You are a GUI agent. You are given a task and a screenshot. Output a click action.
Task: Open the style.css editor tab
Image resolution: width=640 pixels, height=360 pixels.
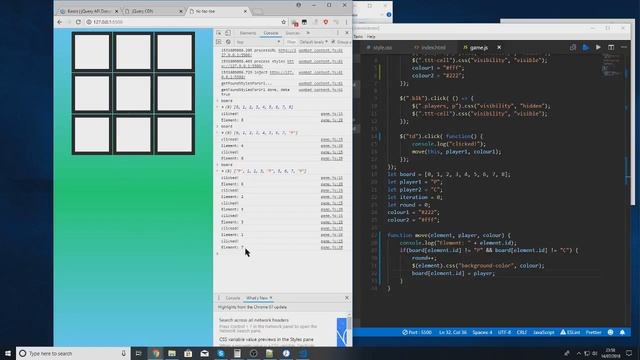click(x=382, y=48)
